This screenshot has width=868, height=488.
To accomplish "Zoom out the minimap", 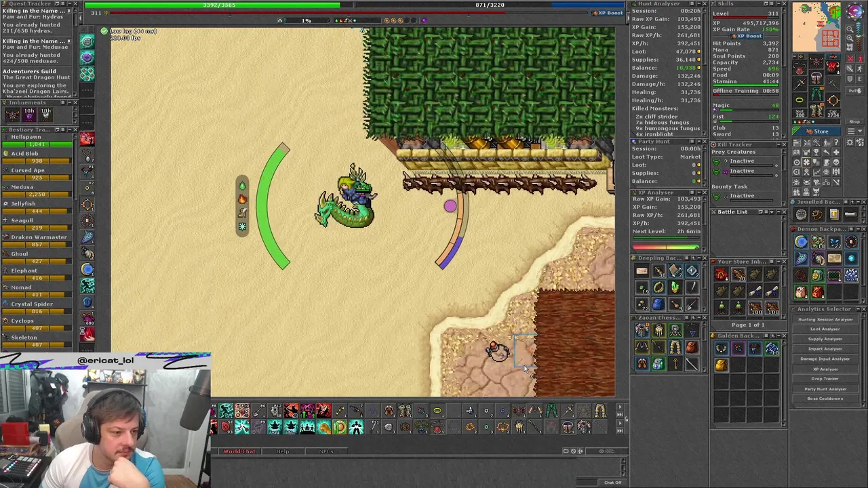I will 850,28.
